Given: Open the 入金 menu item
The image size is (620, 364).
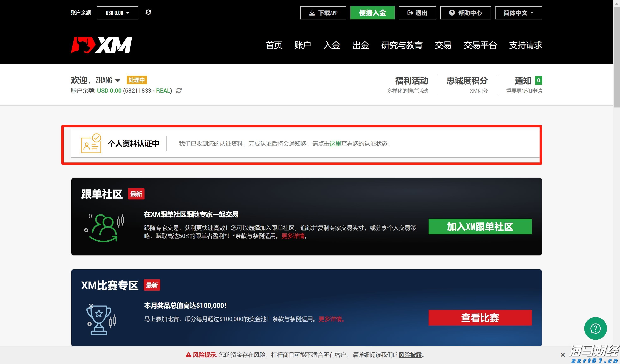Looking at the screenshot, I should point(332,45).
